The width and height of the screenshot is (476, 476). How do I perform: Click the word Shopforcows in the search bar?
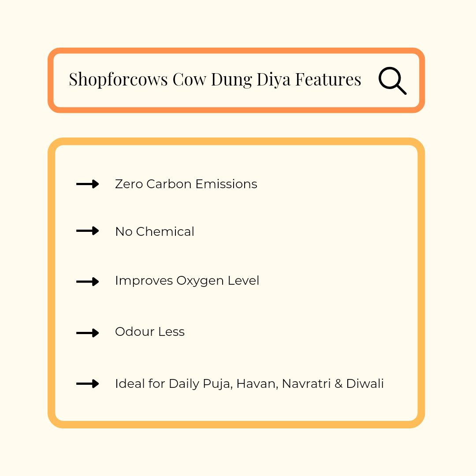click(118, 80)
